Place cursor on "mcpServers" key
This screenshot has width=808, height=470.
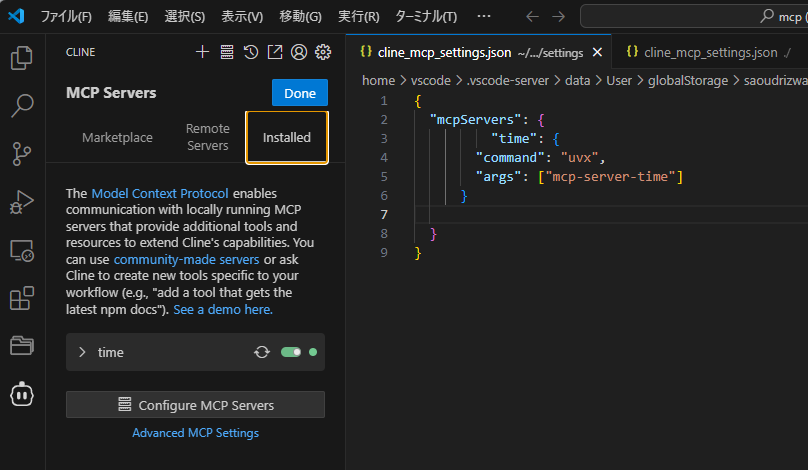coord(475,120)
